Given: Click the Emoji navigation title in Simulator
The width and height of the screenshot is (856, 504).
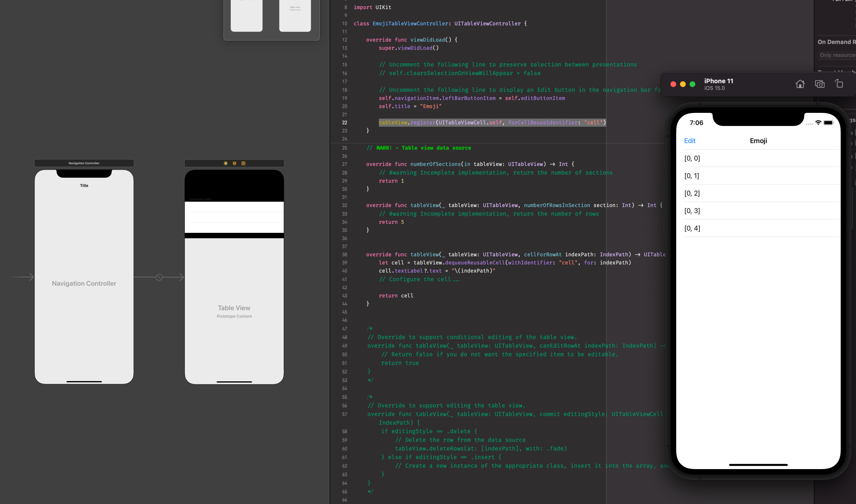Looking at the screenshot, I should click(x=758, y=141).
